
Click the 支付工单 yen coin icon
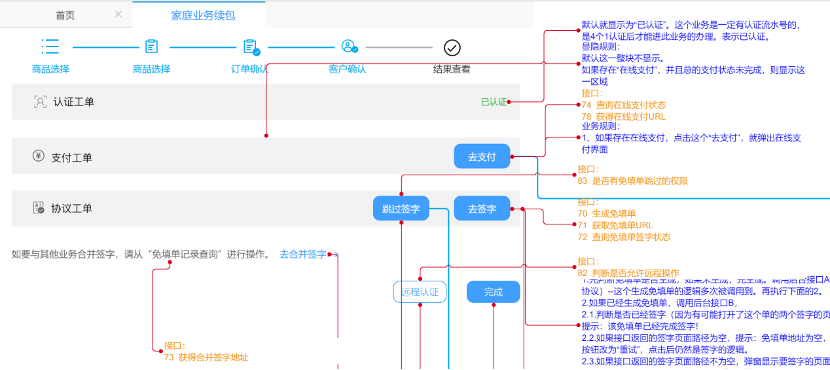[x=38, y=156]
